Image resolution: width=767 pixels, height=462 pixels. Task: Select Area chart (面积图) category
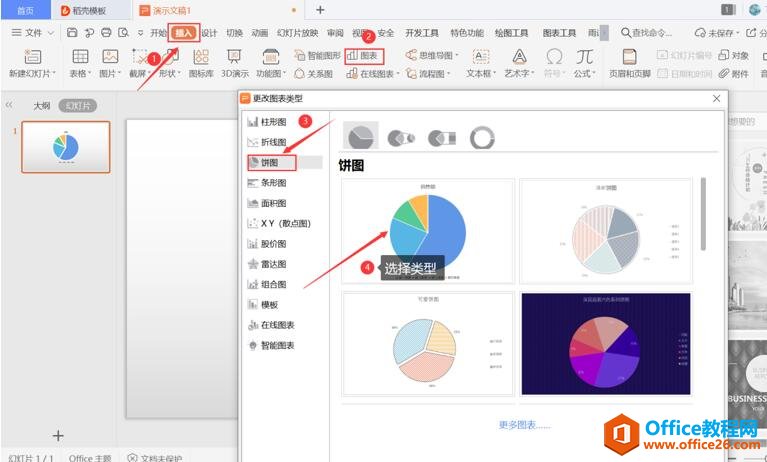(267, 203)
